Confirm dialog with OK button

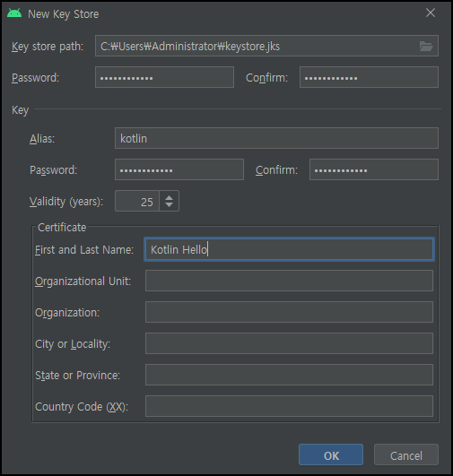click(x=331, y=454)
